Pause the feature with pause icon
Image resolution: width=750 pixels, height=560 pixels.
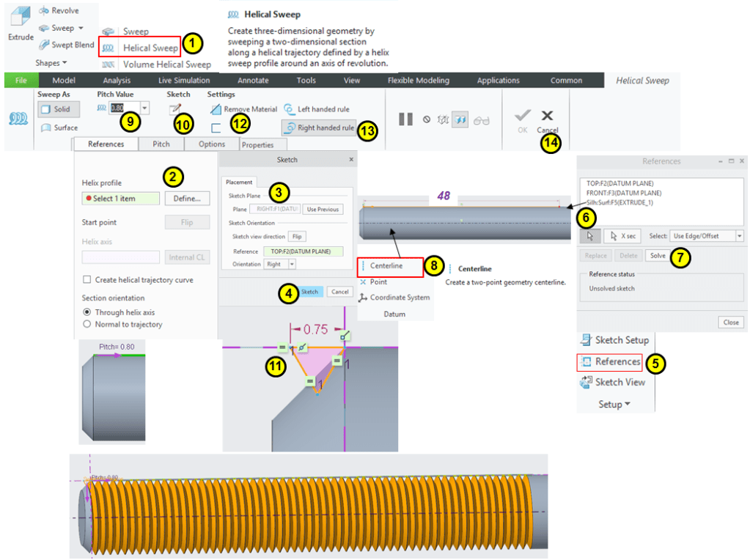[x=405, y=119]
